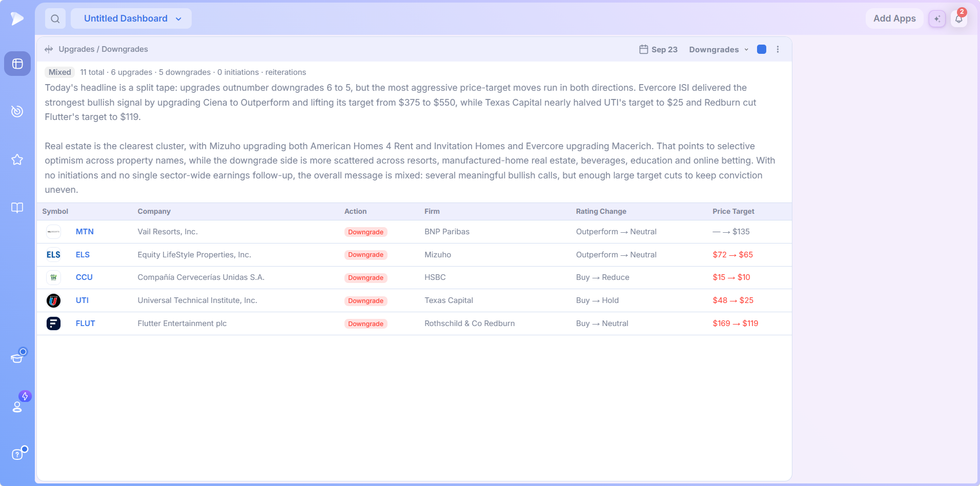Click the app logo icon in sidebar
The height and width of the screenshot is (486, 980).
pos(17,18)
